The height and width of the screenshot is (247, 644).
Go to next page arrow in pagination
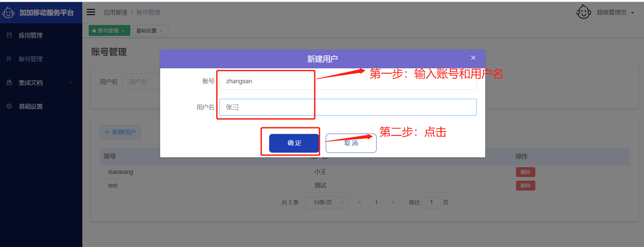point(392,202)
